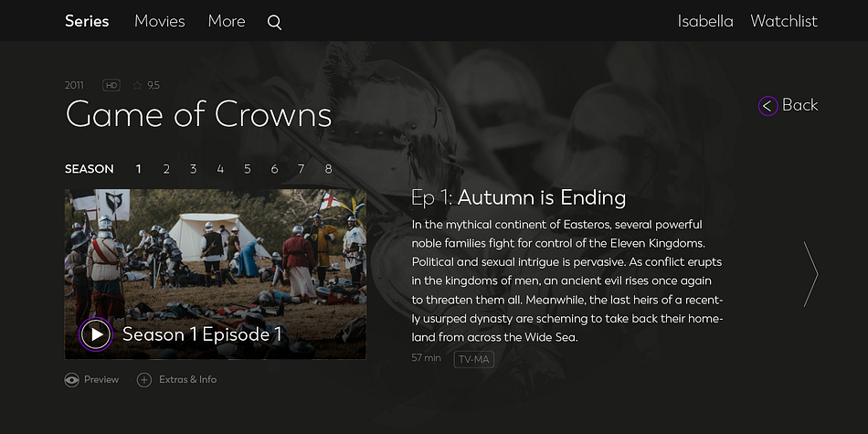
Task: Select season 8
Action: 328,169
